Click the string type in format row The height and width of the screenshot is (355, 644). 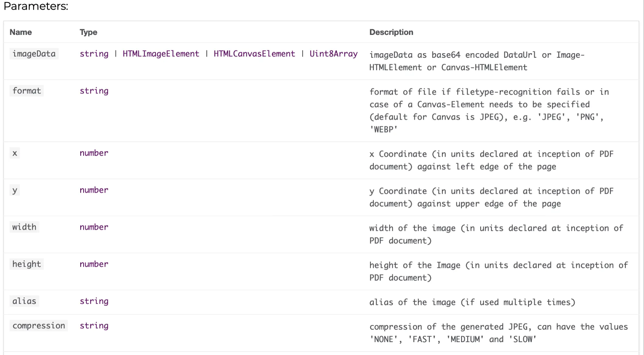[x=94, y=91]
